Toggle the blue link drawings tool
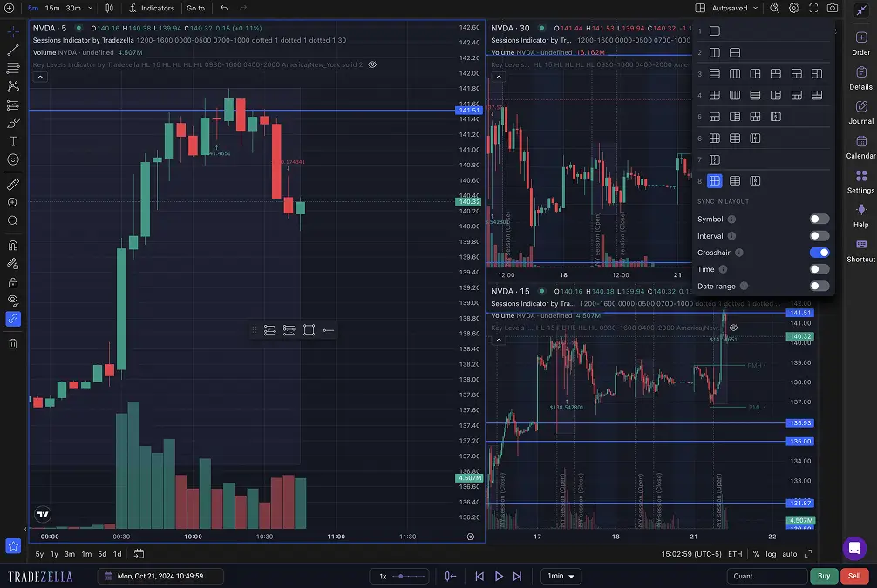 pos(13,319)
